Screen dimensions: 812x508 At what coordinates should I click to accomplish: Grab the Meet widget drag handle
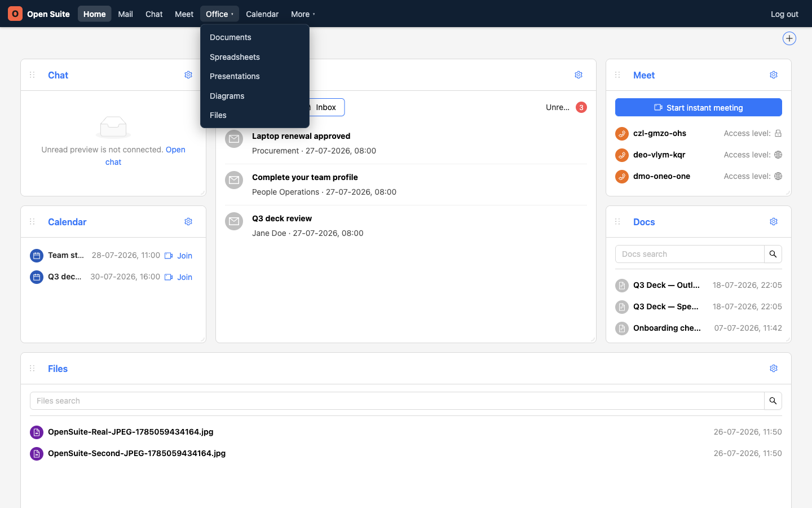coord(617,75)
